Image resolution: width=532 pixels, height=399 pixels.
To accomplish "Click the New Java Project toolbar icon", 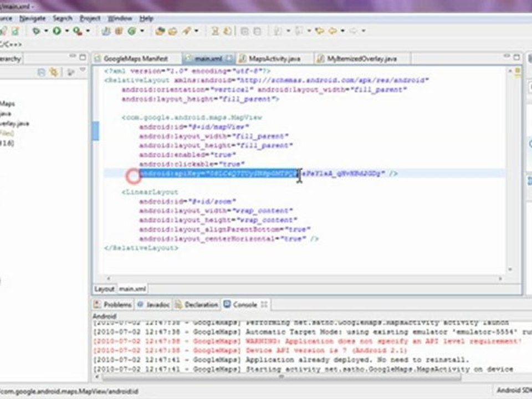I will point(106,31).
